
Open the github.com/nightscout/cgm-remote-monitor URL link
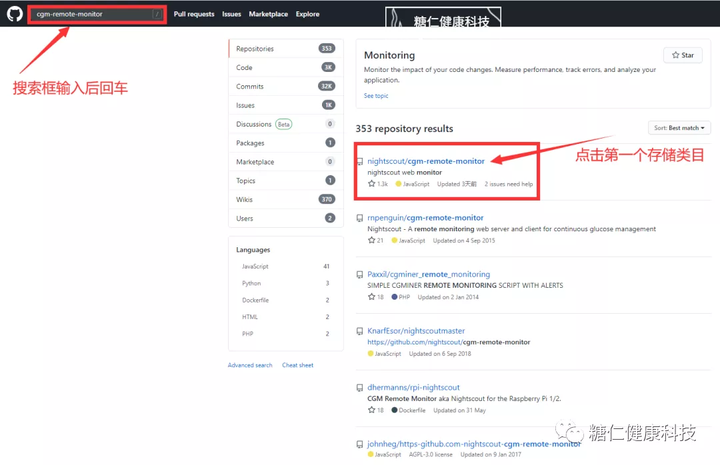click(449, 342)
